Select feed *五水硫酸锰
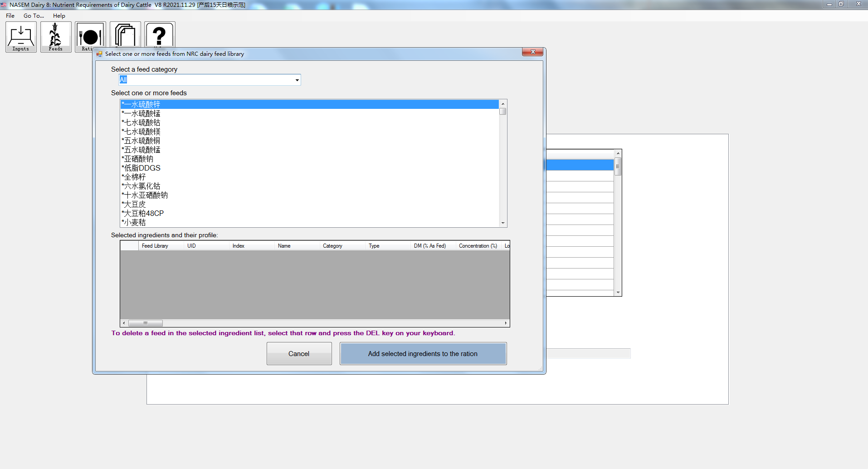Viewport: 868px width, 469px height. pyautogui.click(x=309, y=150)
